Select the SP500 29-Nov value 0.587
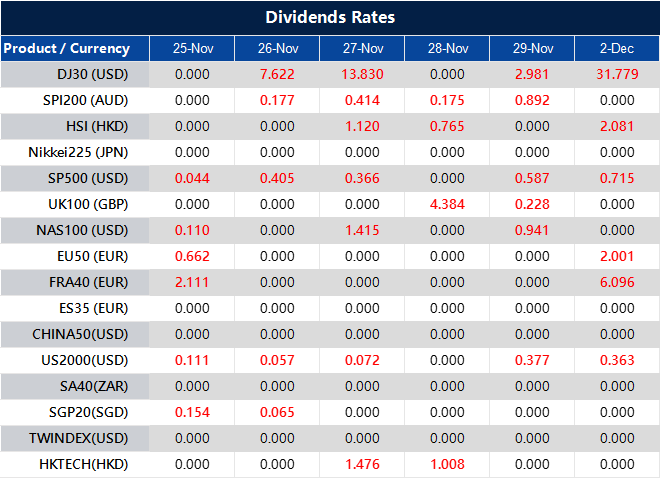 (x=532, y=178)
